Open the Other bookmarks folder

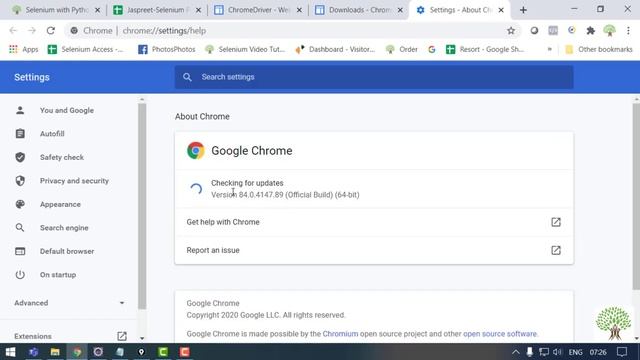[599, 49]
